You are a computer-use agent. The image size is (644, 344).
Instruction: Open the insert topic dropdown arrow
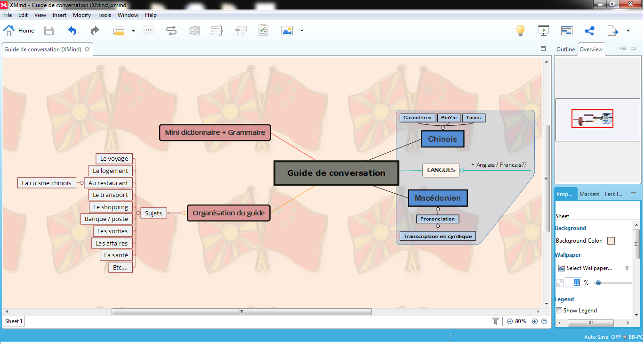click(x=133, y=30)
